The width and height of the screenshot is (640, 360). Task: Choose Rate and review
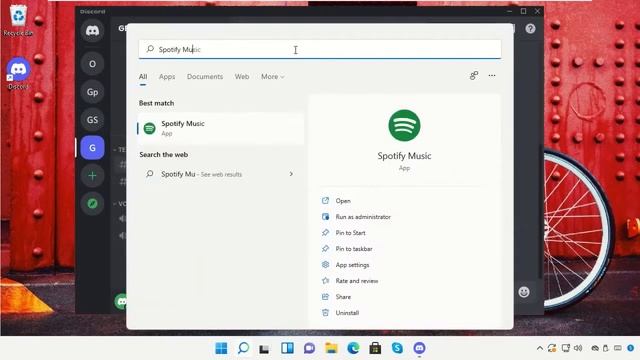(x=357, y=281)
